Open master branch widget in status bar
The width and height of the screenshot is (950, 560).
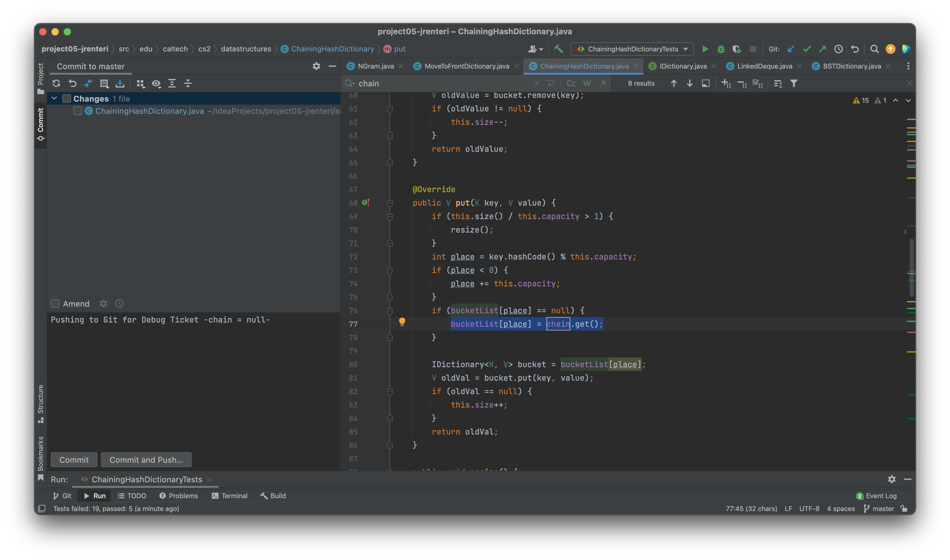click(879, 509)
